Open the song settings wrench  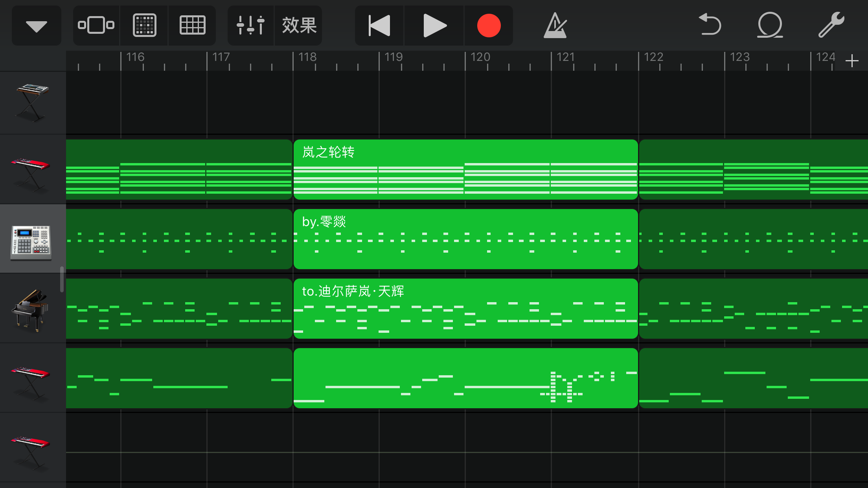[831, 25]
